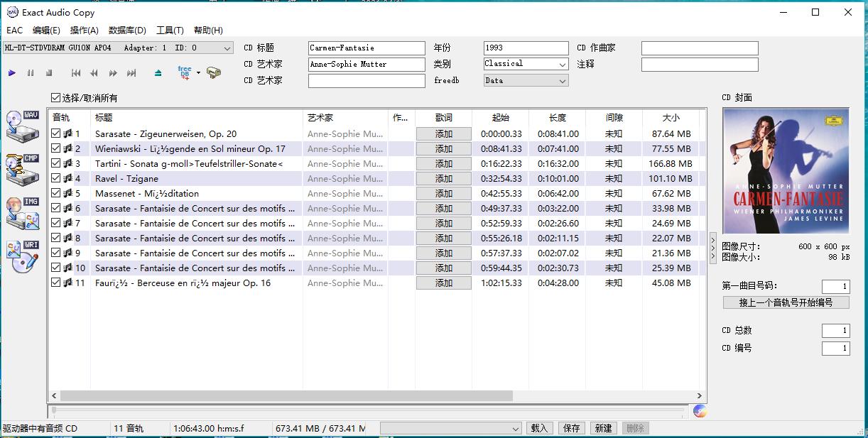Click the Exact Audio Copy title bar icon

pos(12,12)
